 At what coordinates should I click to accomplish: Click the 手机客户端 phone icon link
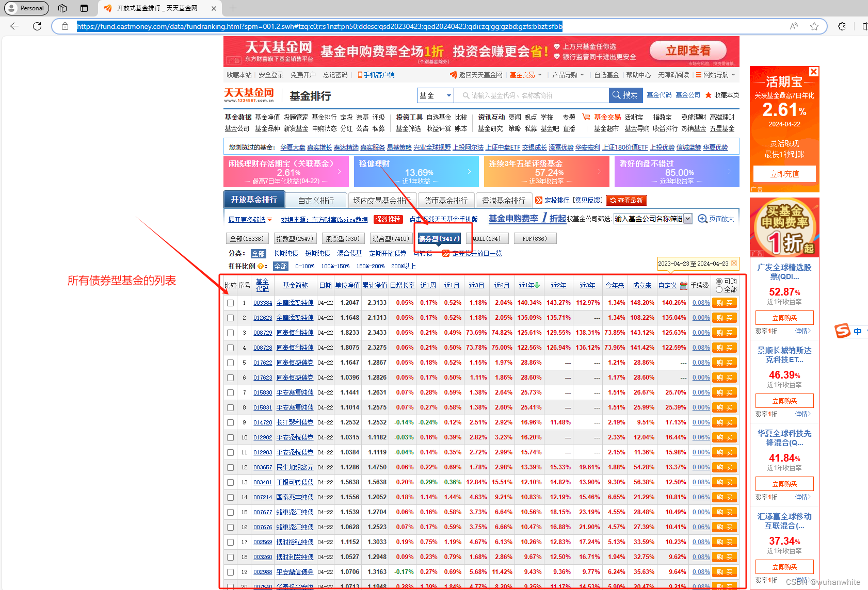point(376,75)
